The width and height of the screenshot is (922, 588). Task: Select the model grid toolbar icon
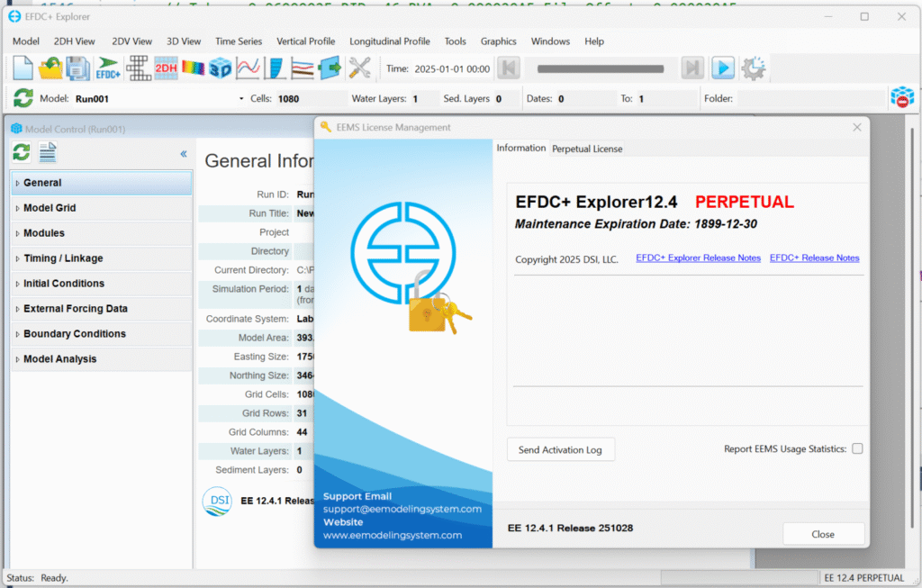(137, 68)
